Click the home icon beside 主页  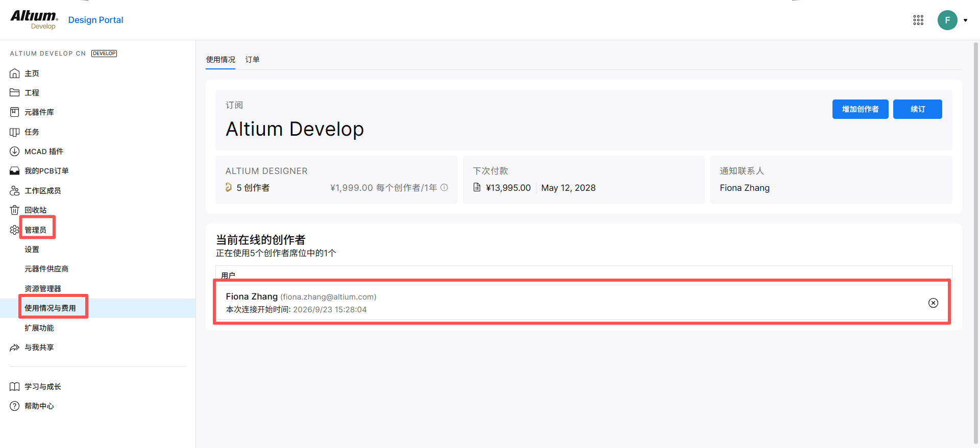pyautogui.click(x=14, y=73)
